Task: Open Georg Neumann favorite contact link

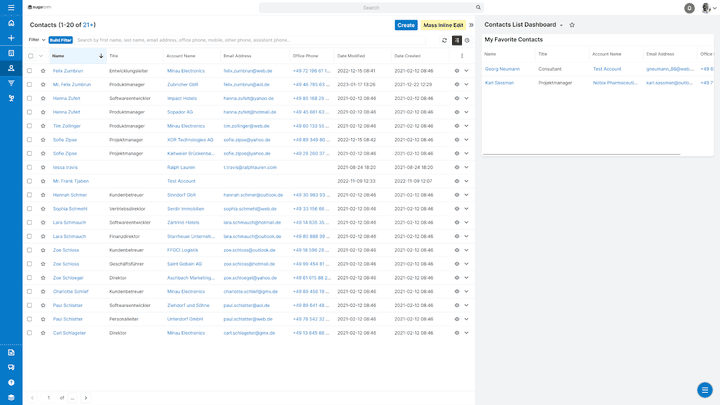Action: (502, 69)
